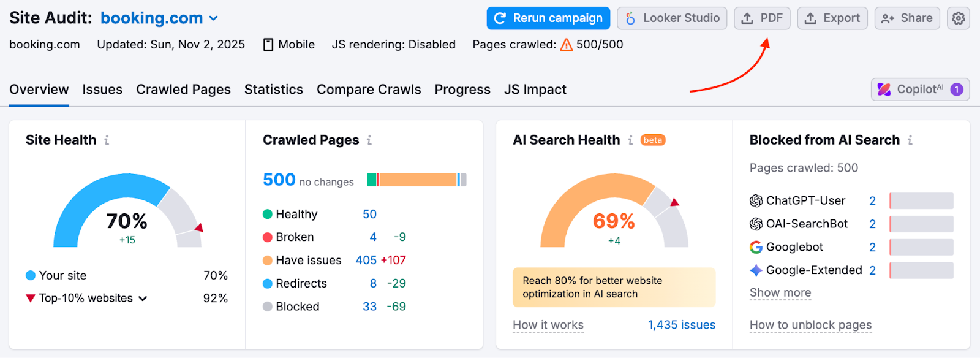Image resolution: width=980 pixels, height=358 pixels.
Task: Click the AI Search Health info icon
Action: pos(630,140)
